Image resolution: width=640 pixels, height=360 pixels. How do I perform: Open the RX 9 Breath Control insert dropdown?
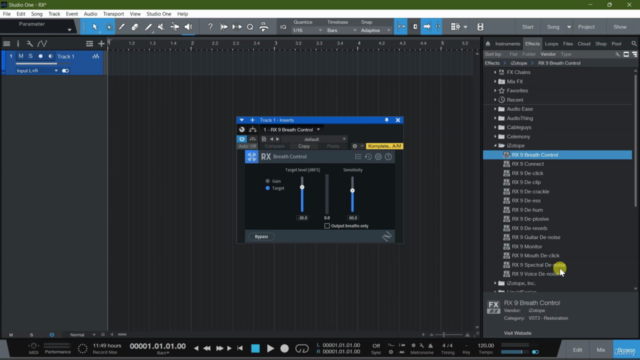291,130
